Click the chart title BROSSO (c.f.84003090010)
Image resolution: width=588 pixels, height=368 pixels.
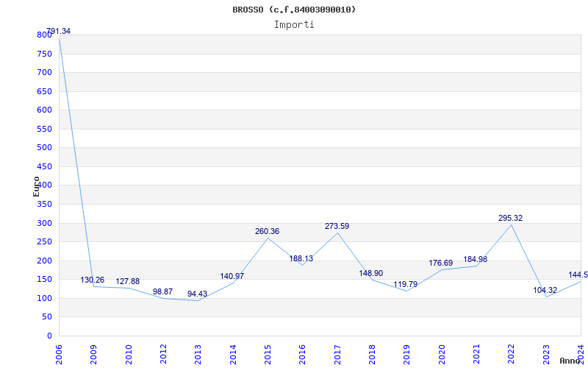294,10
